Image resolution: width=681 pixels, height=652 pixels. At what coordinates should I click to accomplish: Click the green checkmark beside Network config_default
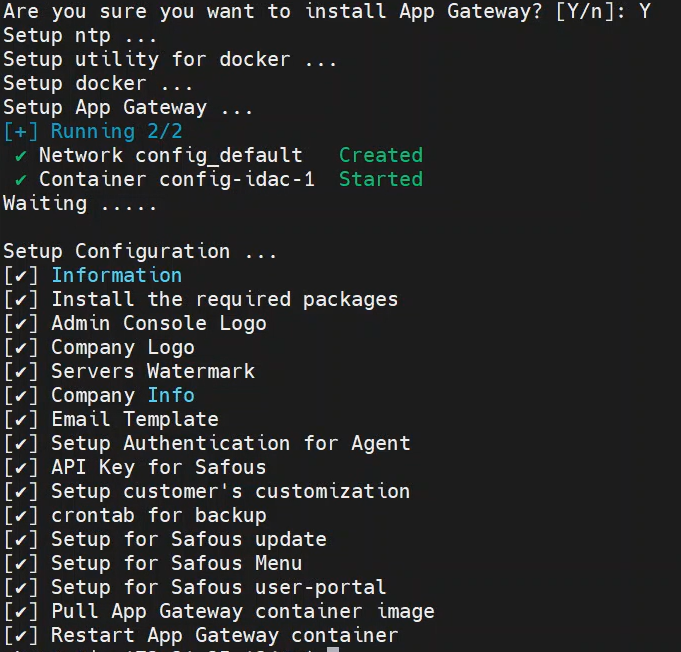click(x=21, y=156)
